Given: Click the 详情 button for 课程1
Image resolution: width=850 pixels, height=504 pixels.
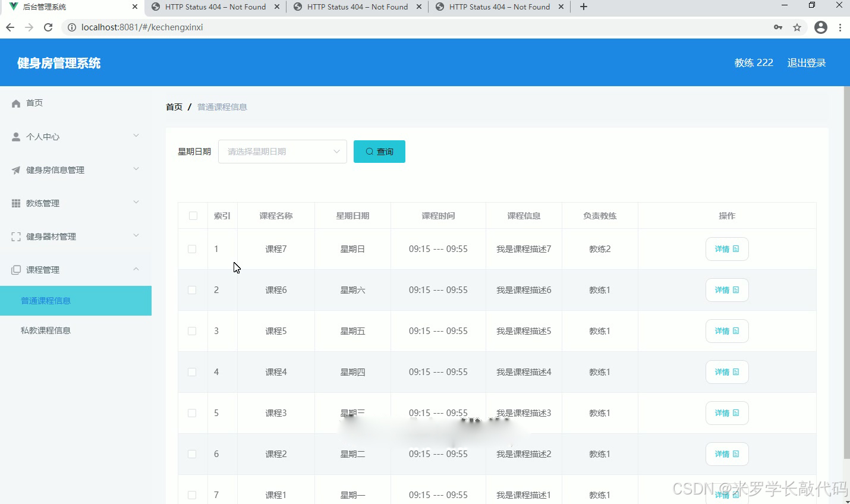Looking at the screenshot, I should point(727,494).
